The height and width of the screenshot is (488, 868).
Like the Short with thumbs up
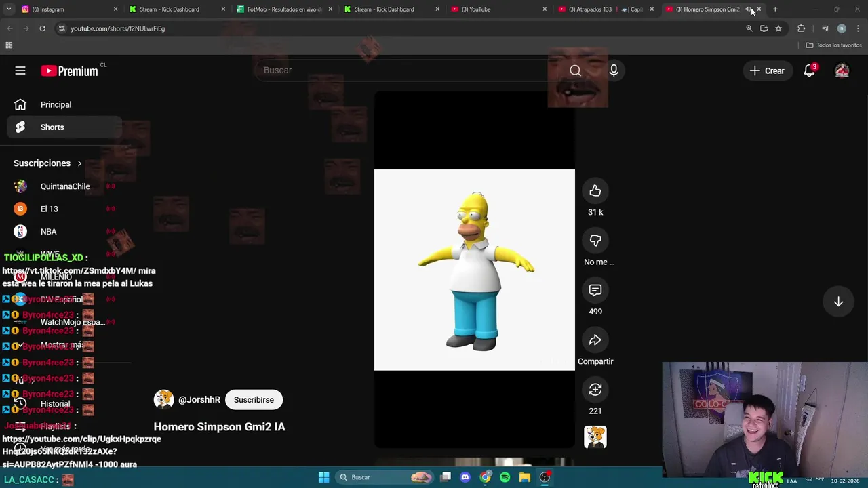[x=595, y=191]
